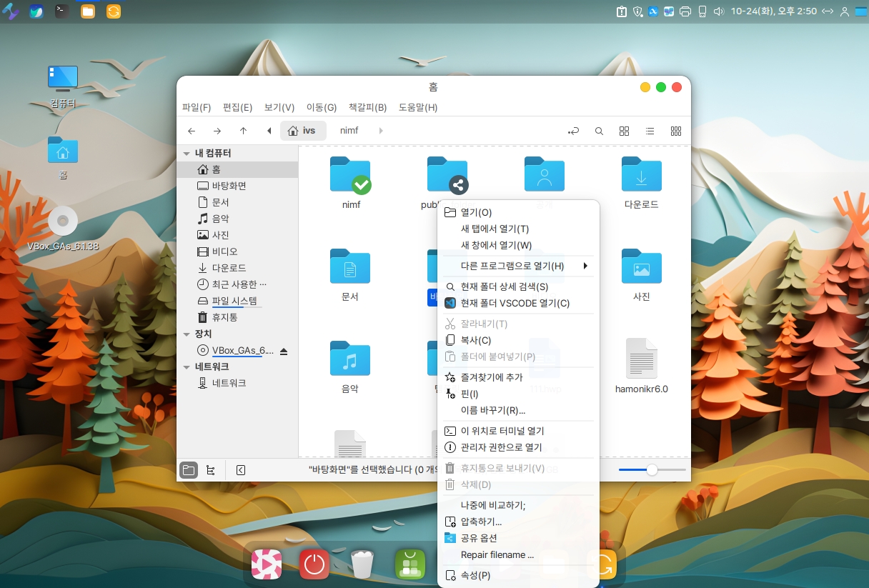Open the nimf folder icon

(350, 175)
